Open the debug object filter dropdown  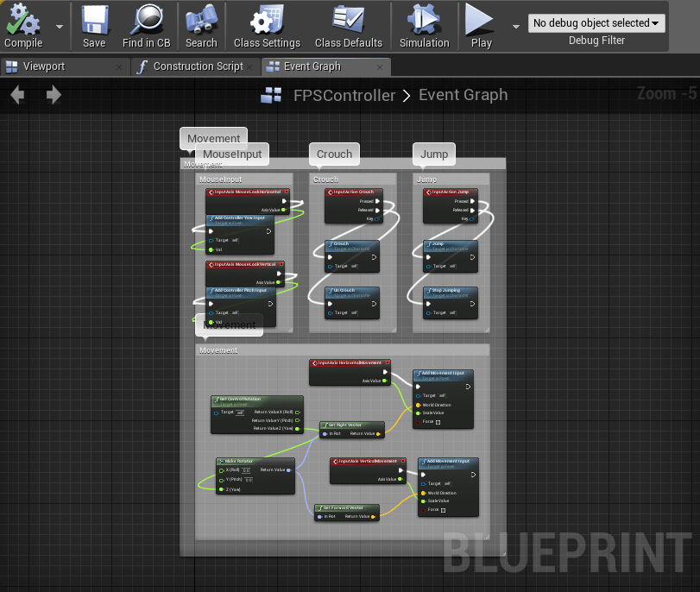(596, 23)
